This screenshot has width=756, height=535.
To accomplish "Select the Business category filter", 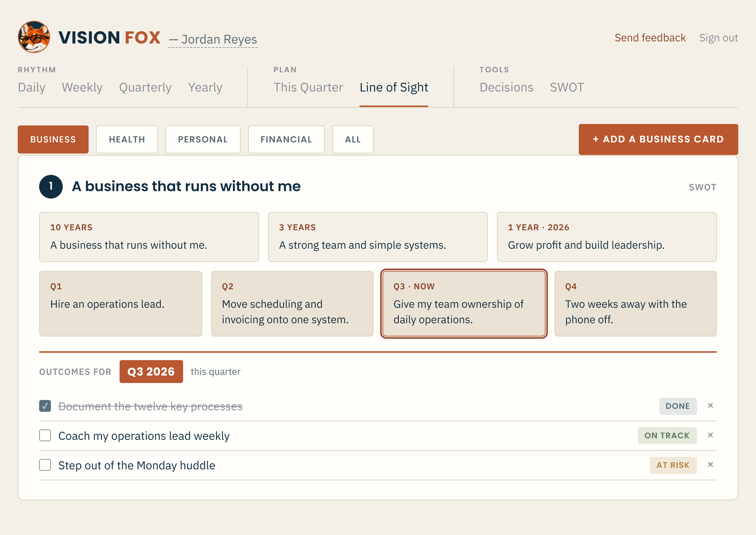I will 53,139.
